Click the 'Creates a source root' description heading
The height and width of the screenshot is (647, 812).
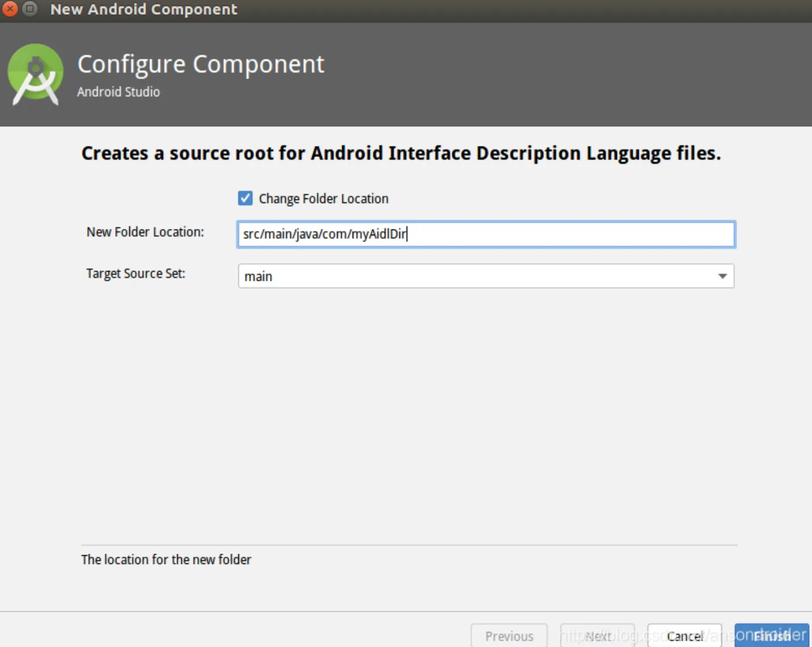[x=401, y=153]
